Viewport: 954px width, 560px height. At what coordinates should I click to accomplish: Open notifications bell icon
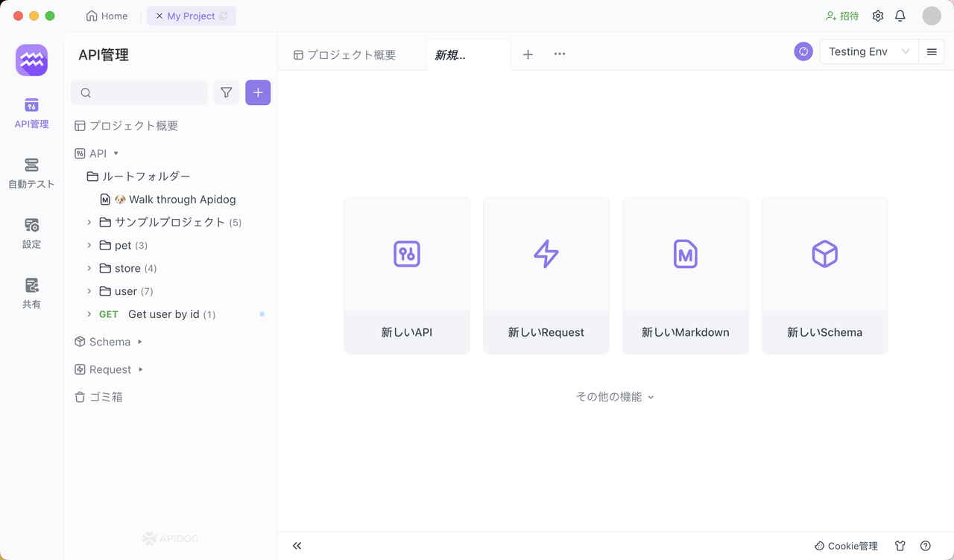[900, 16]
